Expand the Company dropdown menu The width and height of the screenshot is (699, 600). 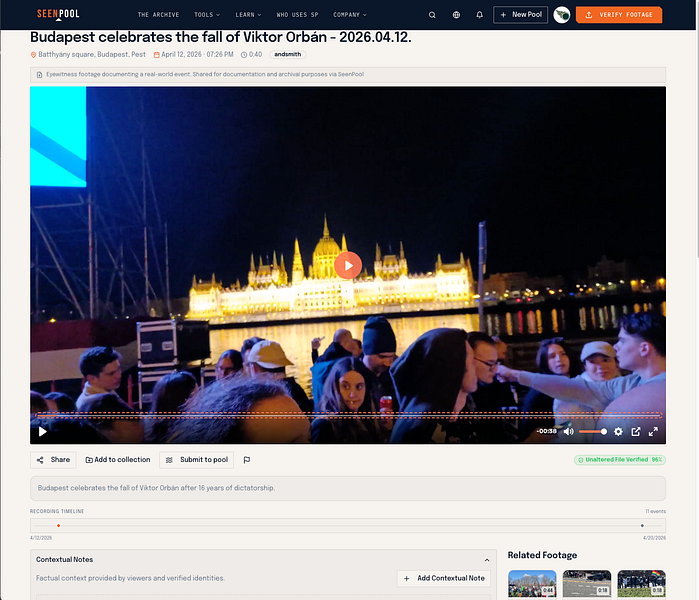coord(350,15)
